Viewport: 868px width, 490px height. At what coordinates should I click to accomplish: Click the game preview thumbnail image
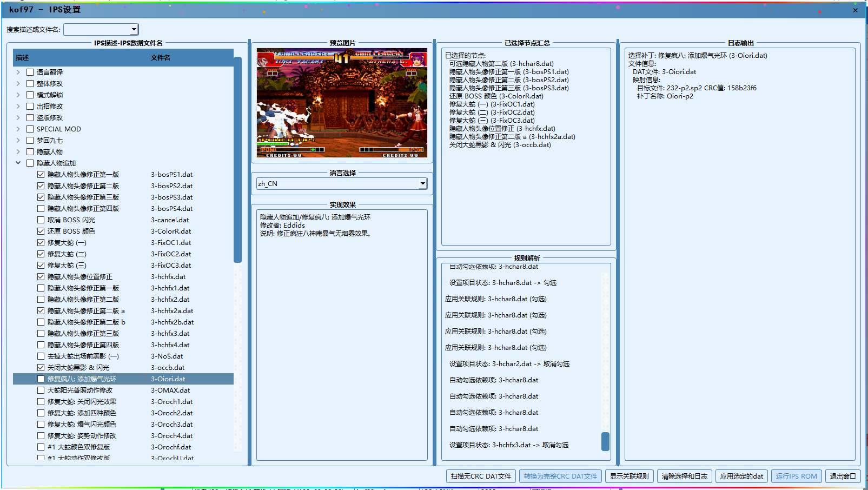342,103
